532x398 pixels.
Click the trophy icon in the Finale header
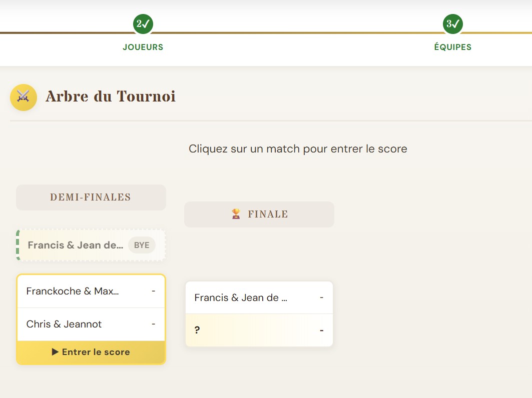[236, 214]
